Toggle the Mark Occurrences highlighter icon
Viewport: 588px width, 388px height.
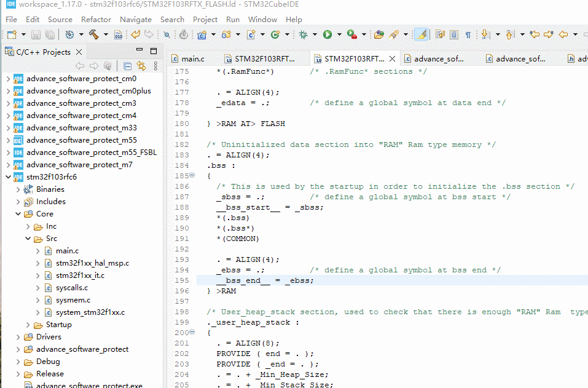click(x=421, y=35)
